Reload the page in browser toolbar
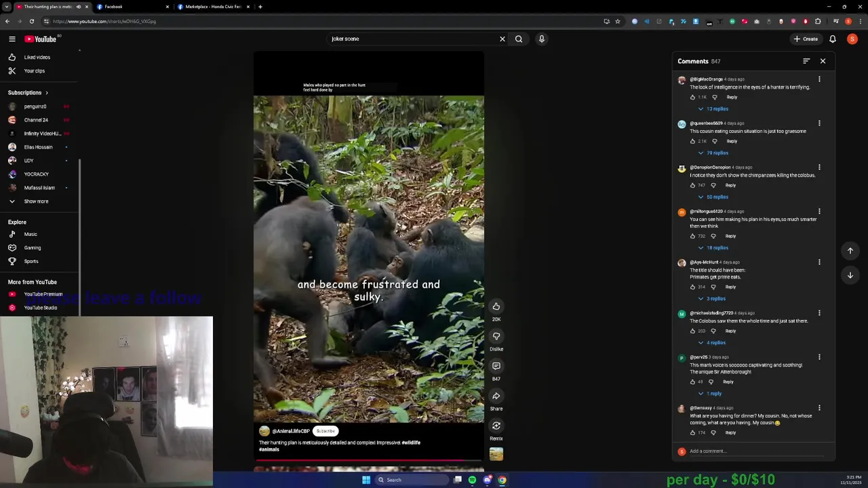 32,21
